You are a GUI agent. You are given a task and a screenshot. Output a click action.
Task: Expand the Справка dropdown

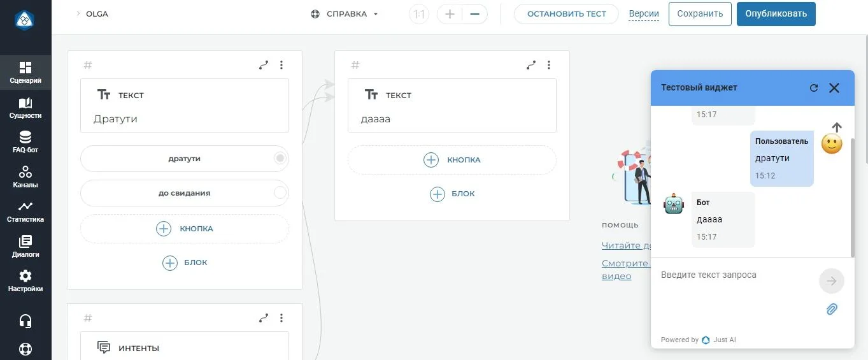point(345,14)
